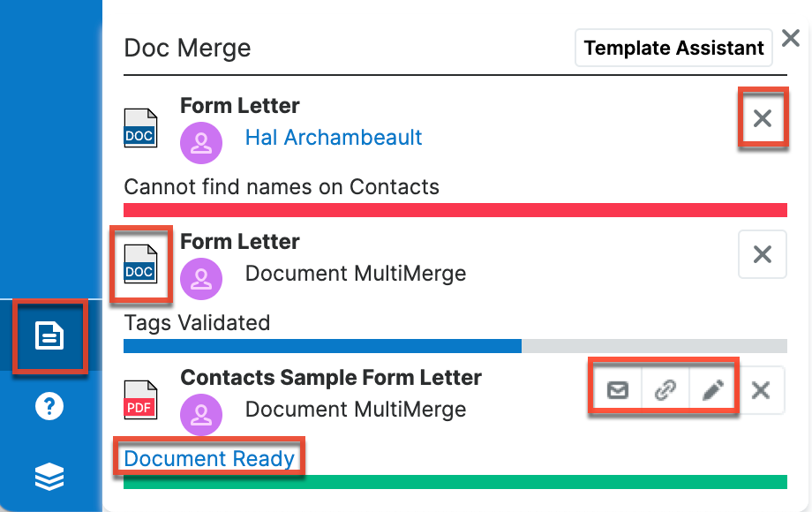Cancel the Document MultiMerge Form Letter
The width and height of the screenshot is (812, 512).
click(762, 254)
